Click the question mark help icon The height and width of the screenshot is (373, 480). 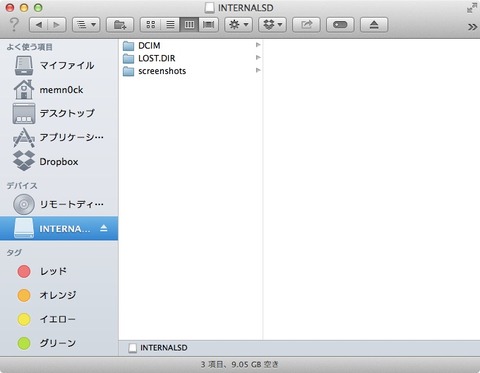coord(14,25)
